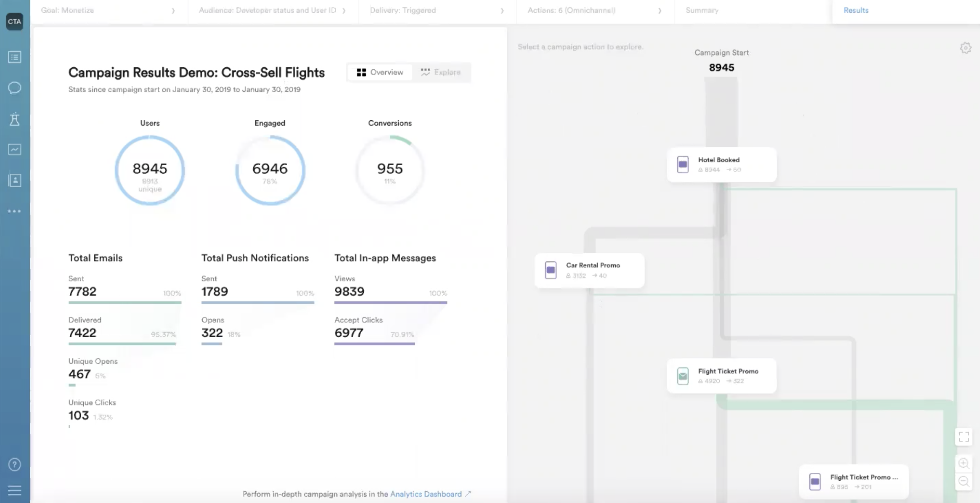
Task: Click the Push Opens 322 value
Action: (x=212, y=333)
